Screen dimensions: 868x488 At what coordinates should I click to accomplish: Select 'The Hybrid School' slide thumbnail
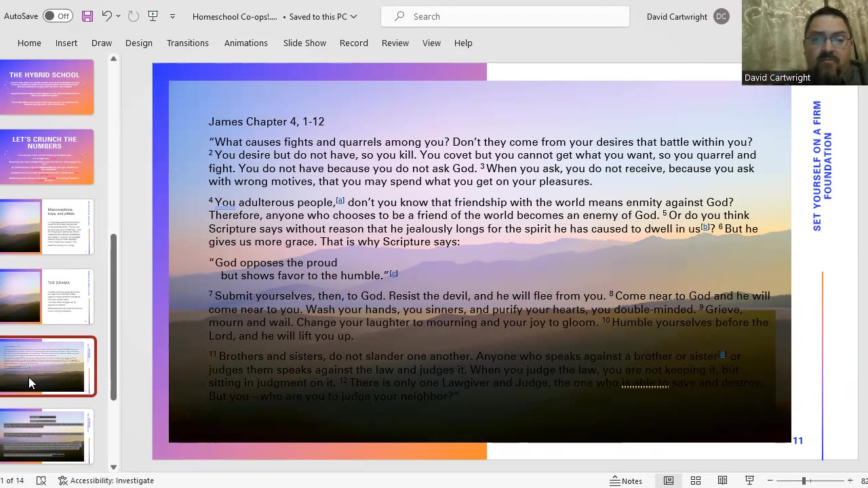[47, 87]
